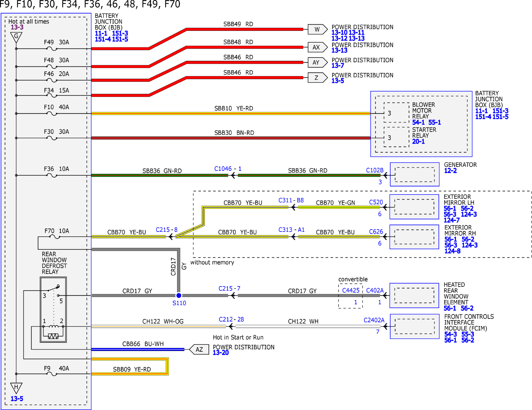532x410 pixels.
Task: Click the Generator component box
Action: 415,174
